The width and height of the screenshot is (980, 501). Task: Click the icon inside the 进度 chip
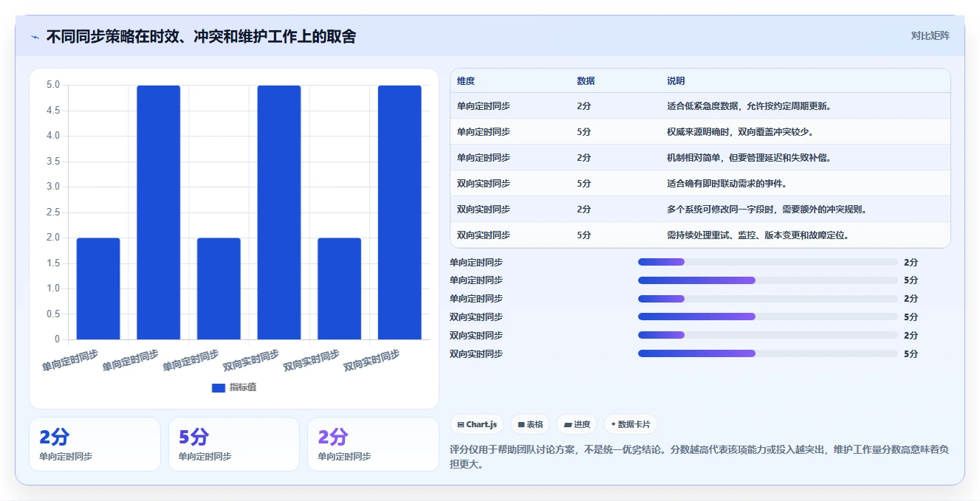click(x=568, y=425)
